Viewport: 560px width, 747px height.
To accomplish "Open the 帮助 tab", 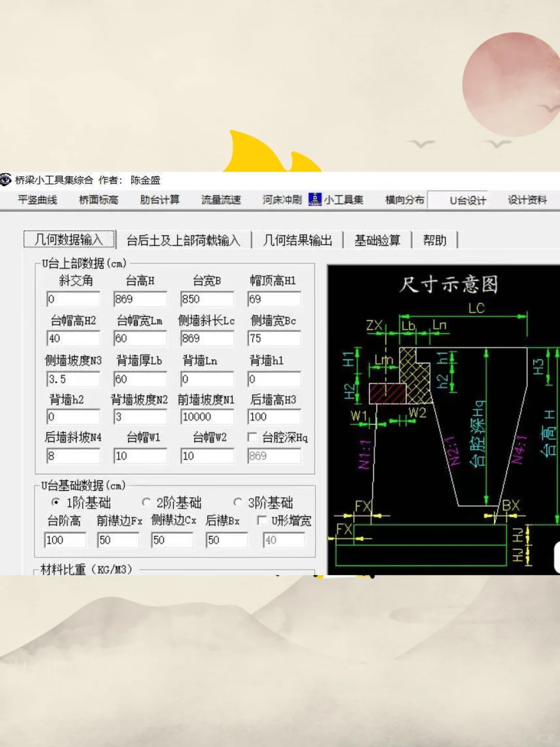I will [x=435, y=240].
